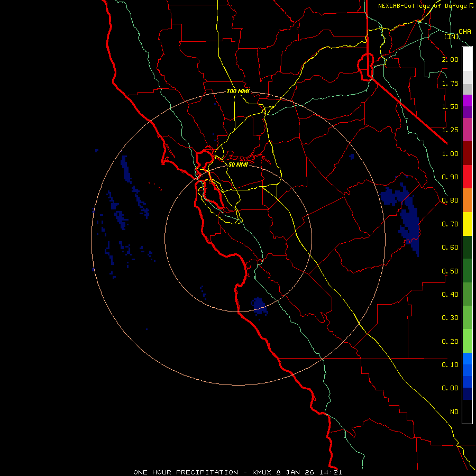Screen dimensions: 476x476
Task: Click the 2.00 legend value
Action: (450, 59)
